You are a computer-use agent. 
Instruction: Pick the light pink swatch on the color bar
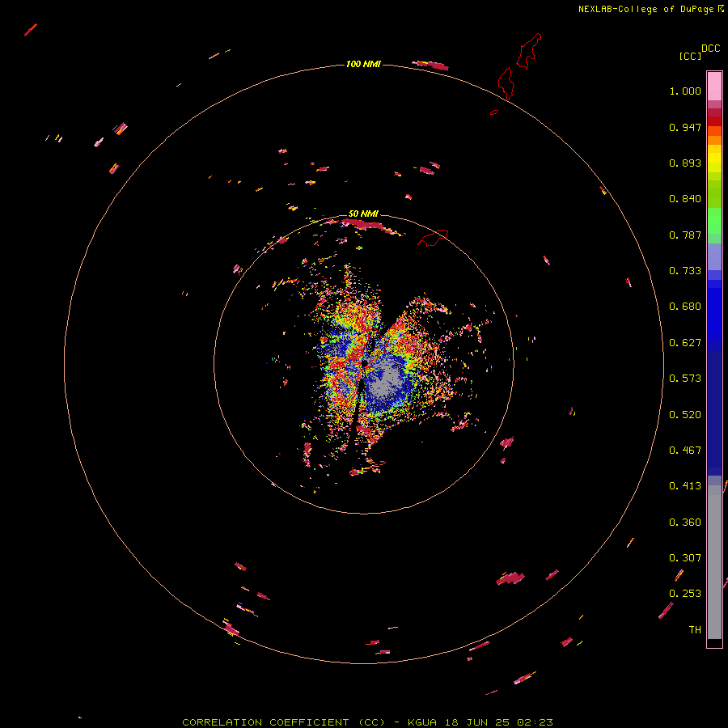[714, 87]
